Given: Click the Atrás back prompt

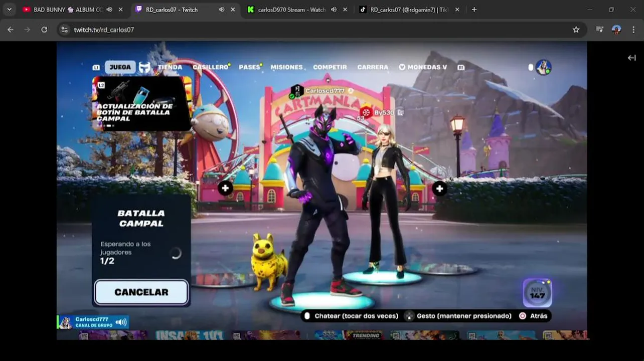Looking at the screenshot, I should point(534,316).
